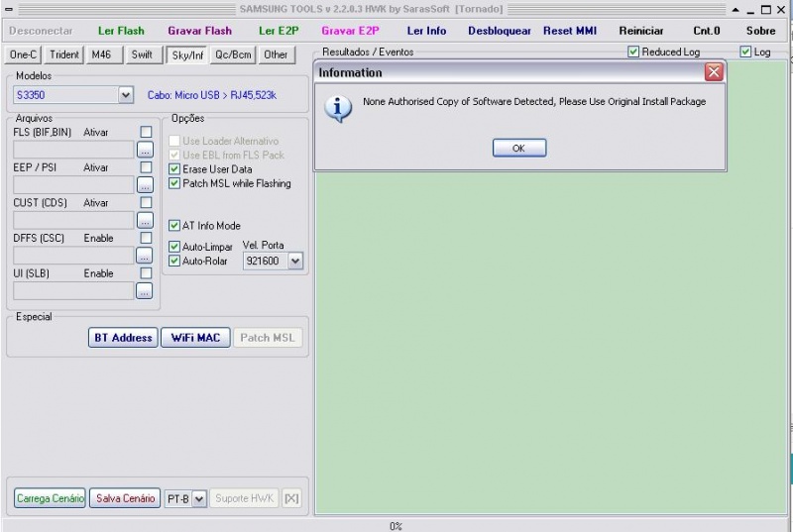
Task: Enable the EEP / PSI Ativar checkbox
Action: click(146, 167)
